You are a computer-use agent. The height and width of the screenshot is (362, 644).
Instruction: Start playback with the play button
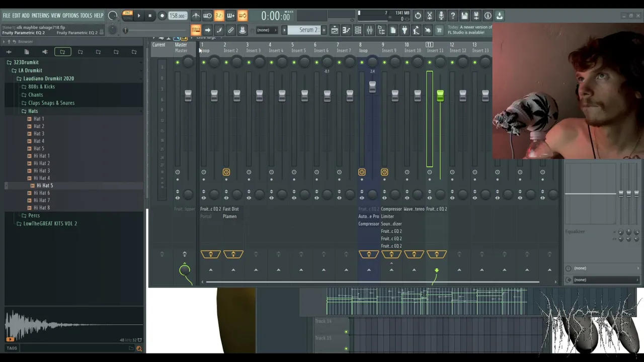pos(138,16)
